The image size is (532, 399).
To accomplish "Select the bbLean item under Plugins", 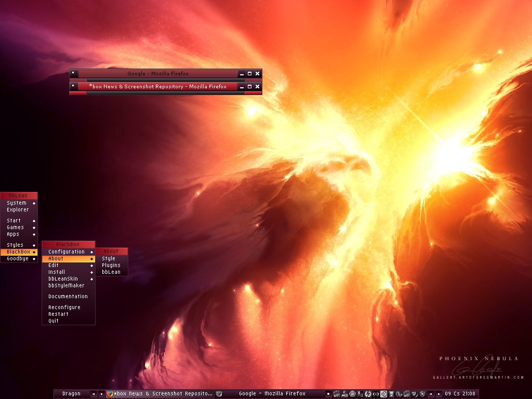I will click(112, 272).
